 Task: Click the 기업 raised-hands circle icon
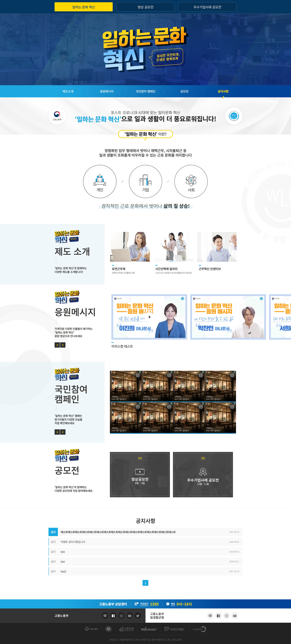click(x=145, y=181)
